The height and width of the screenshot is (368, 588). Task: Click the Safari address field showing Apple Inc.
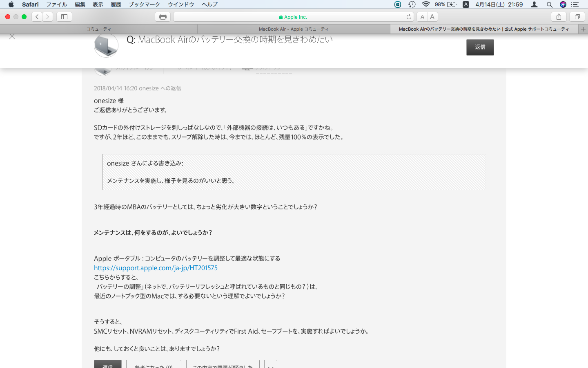click(294, 17)
